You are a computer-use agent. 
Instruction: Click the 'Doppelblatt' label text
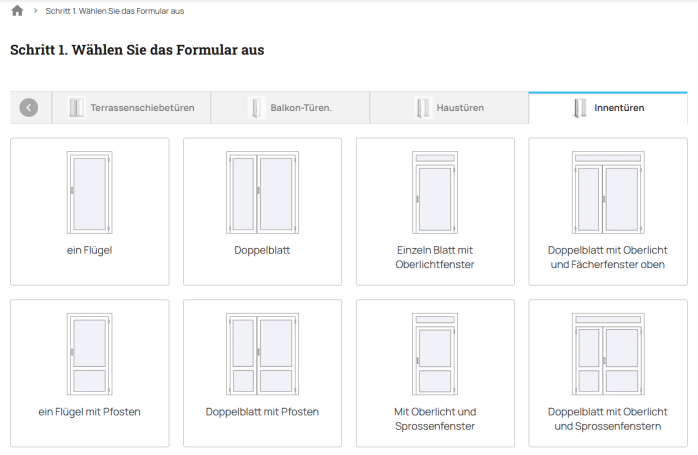click(262, 250)
